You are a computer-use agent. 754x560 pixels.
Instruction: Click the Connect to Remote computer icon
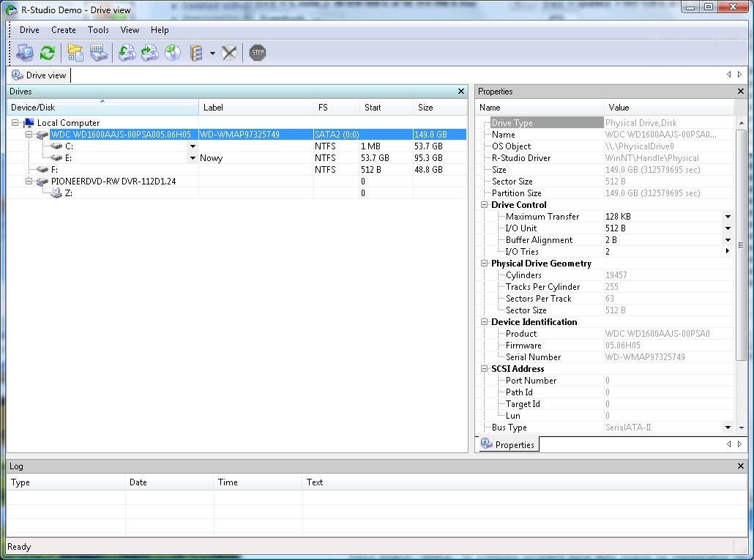click(25, 53)
